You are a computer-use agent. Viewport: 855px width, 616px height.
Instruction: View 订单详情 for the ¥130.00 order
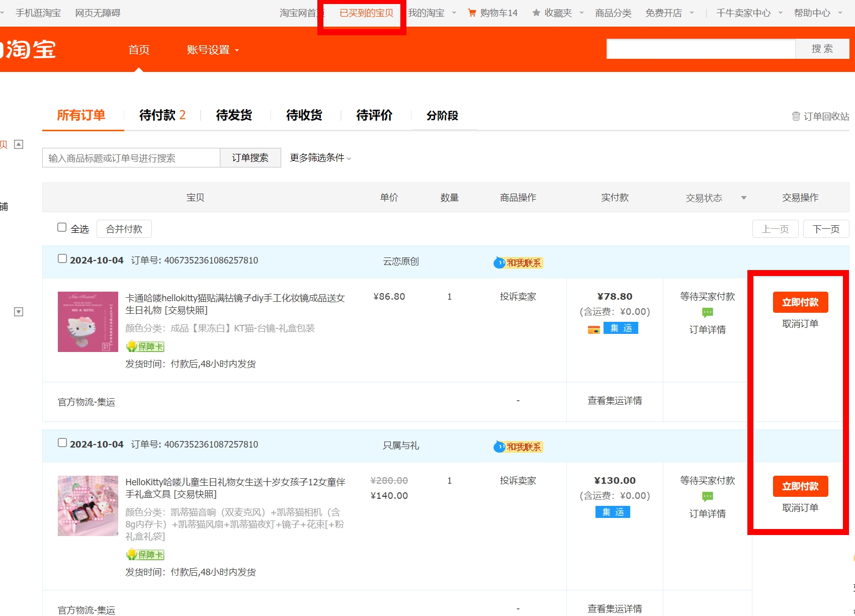click(708, 514)
